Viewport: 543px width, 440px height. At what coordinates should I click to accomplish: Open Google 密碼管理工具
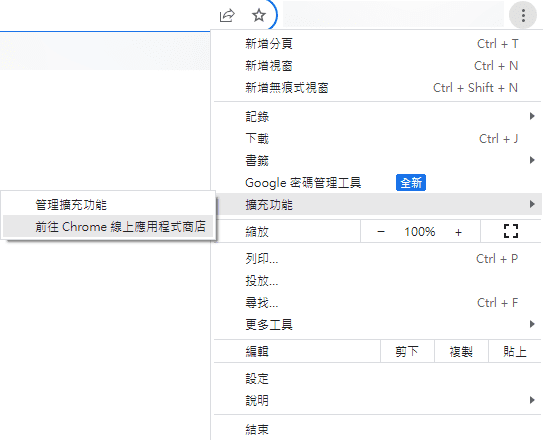coord(377,183)
